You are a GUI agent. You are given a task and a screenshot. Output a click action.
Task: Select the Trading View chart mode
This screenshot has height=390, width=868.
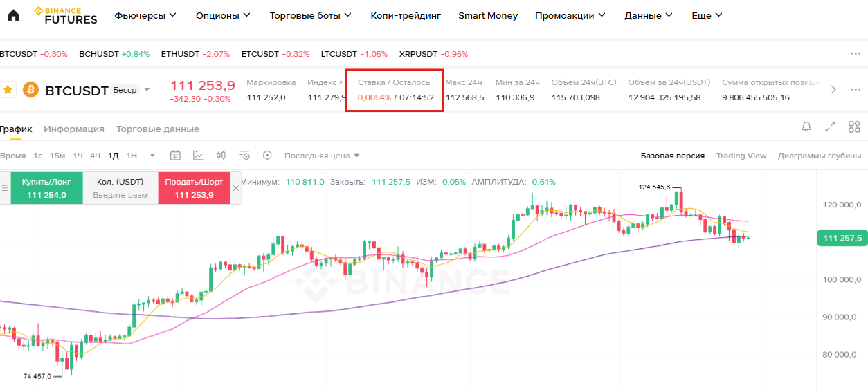click(x=741, y=156)
